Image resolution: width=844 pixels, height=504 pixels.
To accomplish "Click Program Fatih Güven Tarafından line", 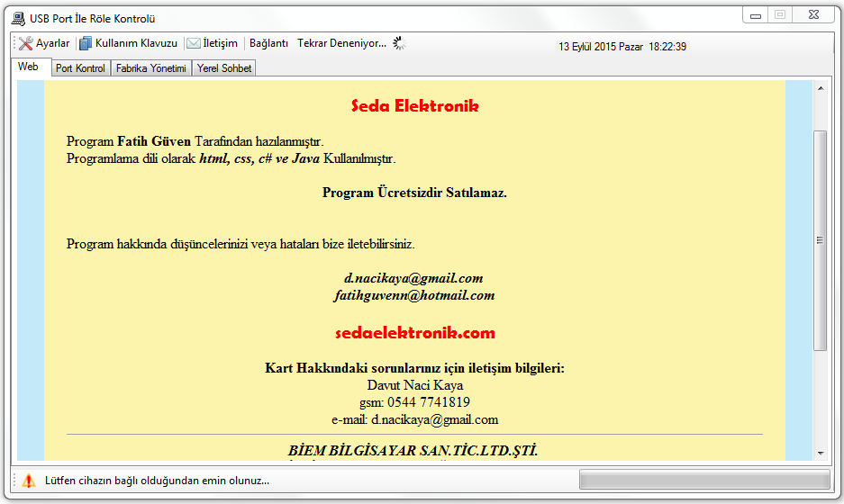I will click(x=195, y=141).
